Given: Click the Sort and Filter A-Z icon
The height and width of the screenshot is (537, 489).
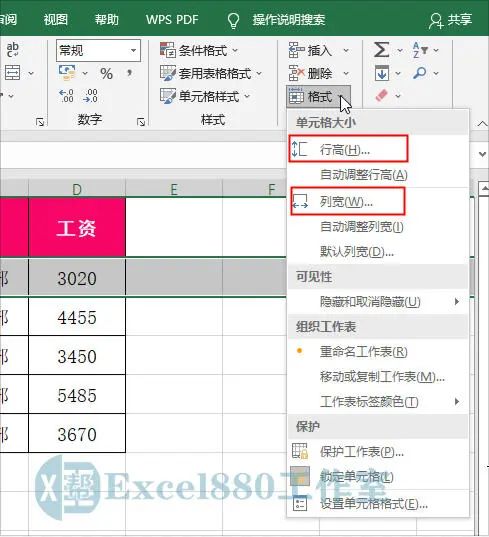Looking at the screenshot, I should (420, 50).
